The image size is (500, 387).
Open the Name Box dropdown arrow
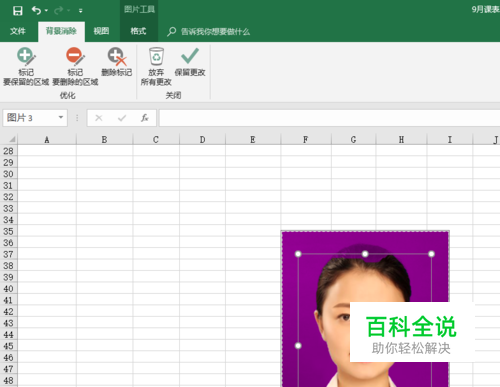[x=61, y=117]
